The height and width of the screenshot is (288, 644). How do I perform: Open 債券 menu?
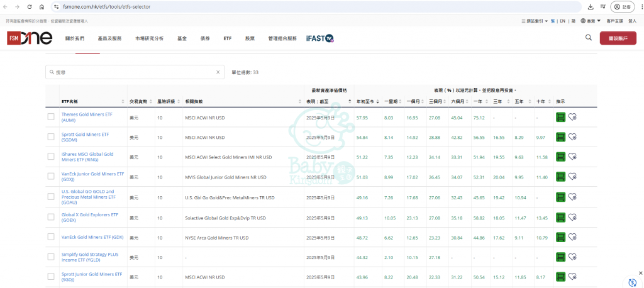point(205,38)
